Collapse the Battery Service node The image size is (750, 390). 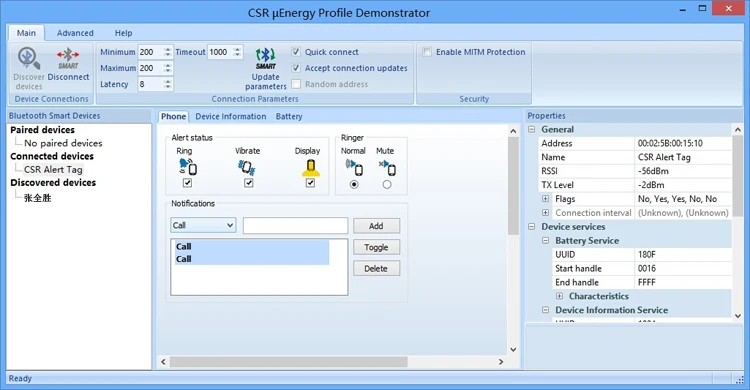(x=545, y=240)
